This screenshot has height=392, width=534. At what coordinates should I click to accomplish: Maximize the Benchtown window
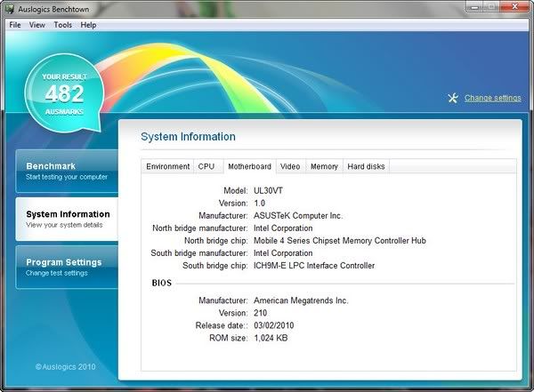(492, 7)
